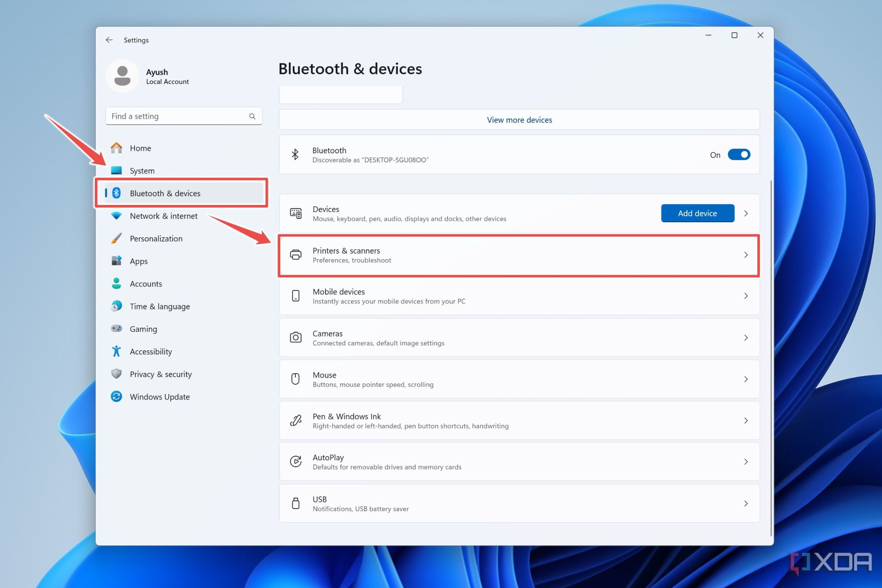Open Pen & Windows Ink chevron
Image resolution: width=882 pixels, height=588 pixels.
pos(746,420)
